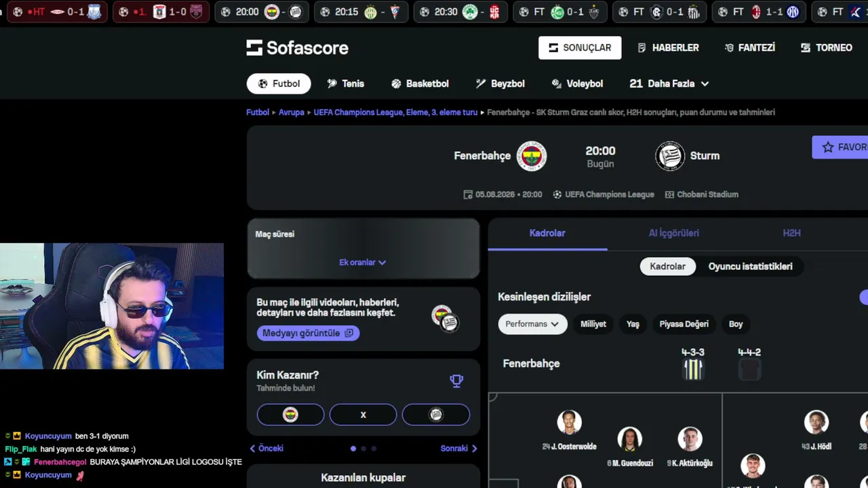The image size is (868, 488).
Task: Click K. Aktürkoğlu's player photo
Action: click(690, 439)
